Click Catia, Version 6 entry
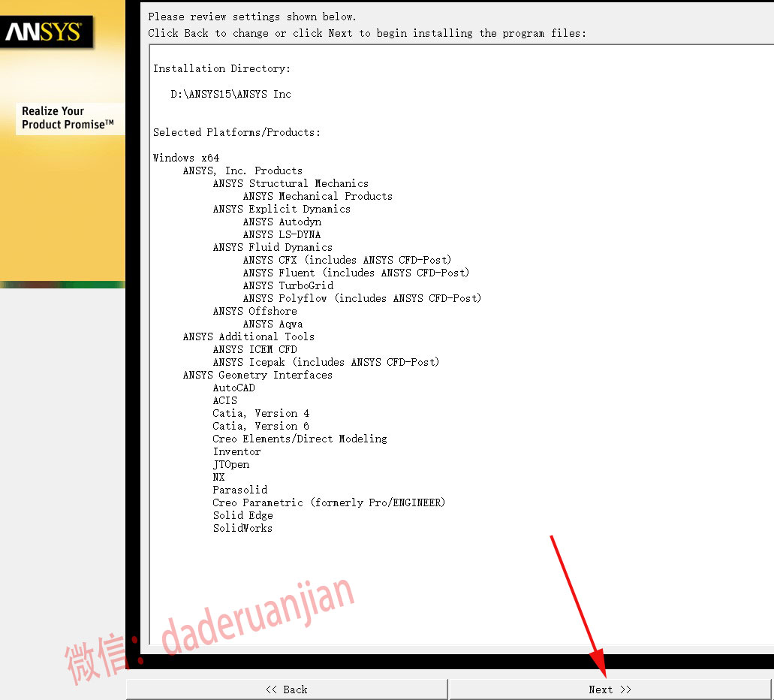The height and width of the screenshot is (700, 774). point(261,426)
